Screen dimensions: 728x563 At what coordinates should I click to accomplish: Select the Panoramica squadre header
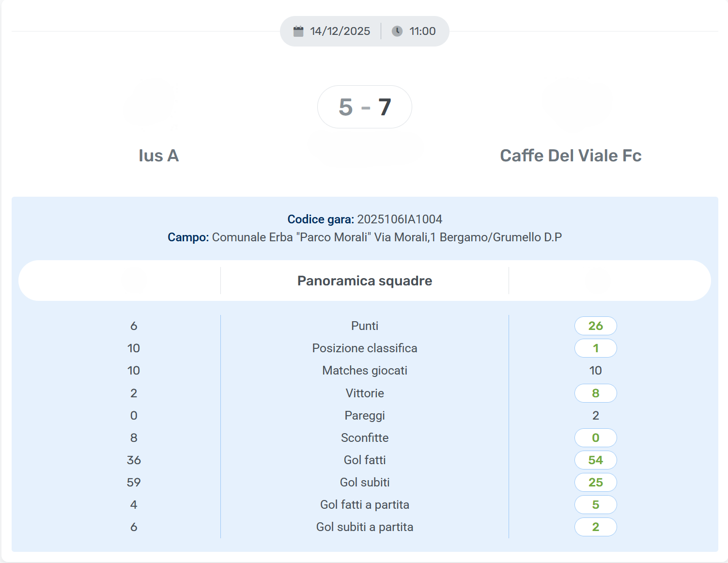(x=365, y=281)
